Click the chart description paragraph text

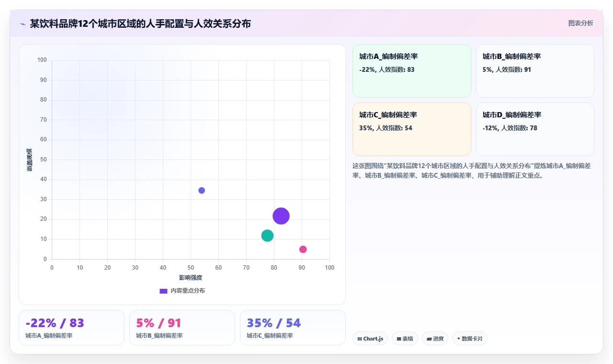coord(472,171)
